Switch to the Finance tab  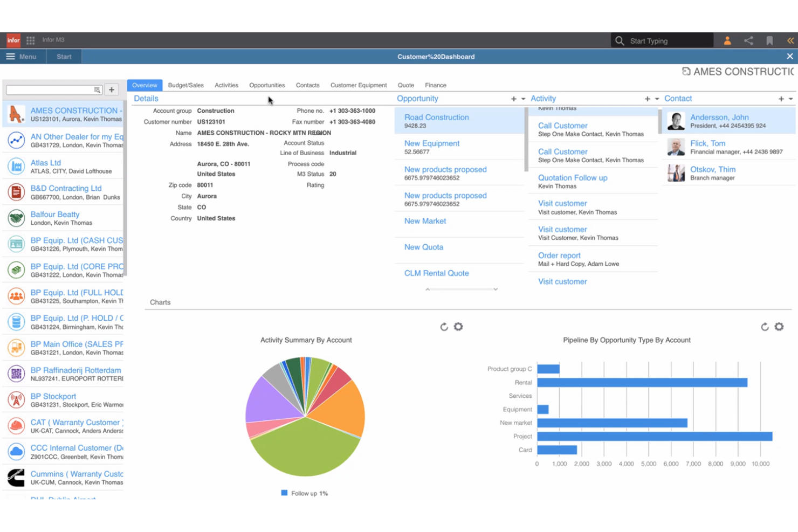click(x=436, y=85)
